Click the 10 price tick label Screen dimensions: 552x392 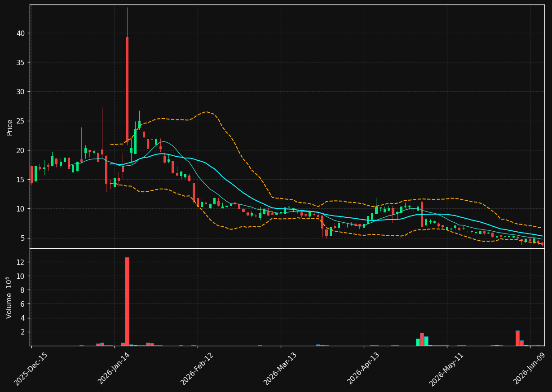click(x=22, y=209)
